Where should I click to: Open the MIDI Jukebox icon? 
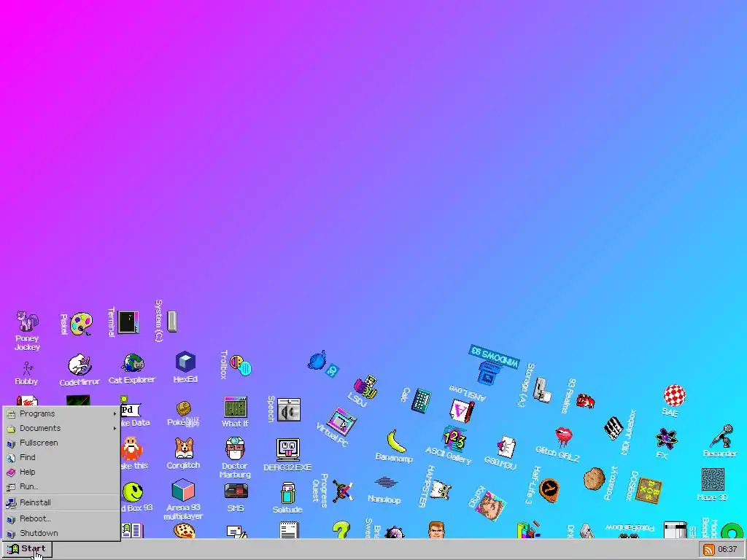coord(614,427)
